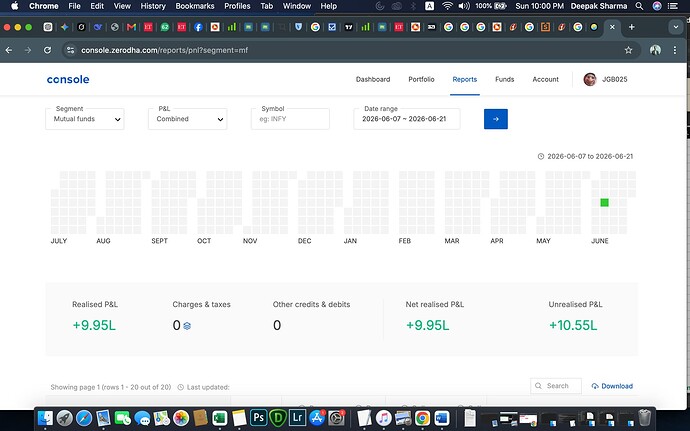The width and height of the screenshot is (690, 431).
Task: Click the Chrome address bar URL
Action: tap(165, 50)
